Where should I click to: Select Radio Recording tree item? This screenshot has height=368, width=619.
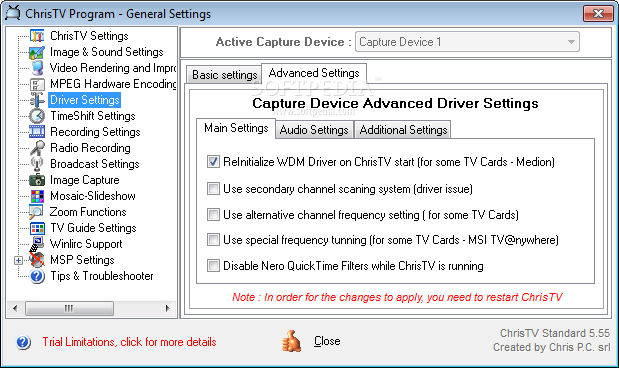[x=90, y=148]
